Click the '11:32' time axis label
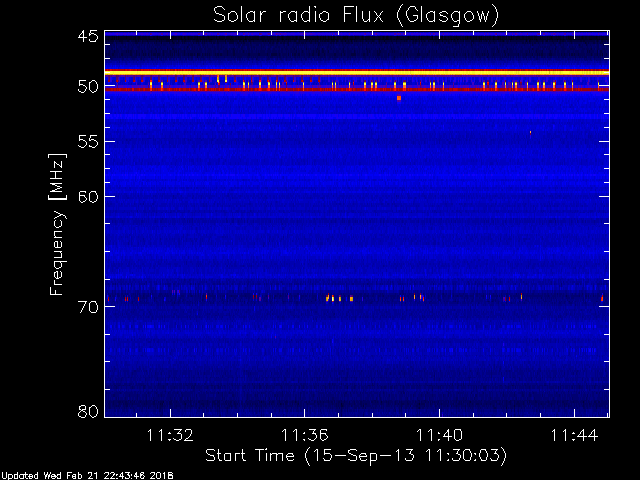 (x=170, y=435)
